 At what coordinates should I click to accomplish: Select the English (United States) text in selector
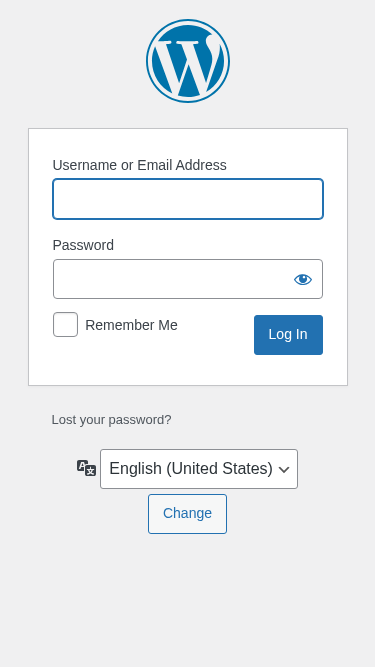point(191,468)
